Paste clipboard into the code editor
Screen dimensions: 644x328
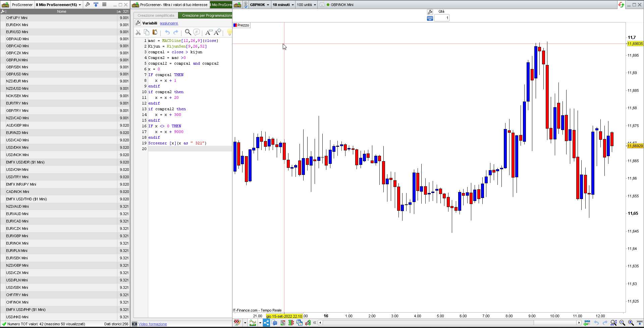[x=155, y=32]
